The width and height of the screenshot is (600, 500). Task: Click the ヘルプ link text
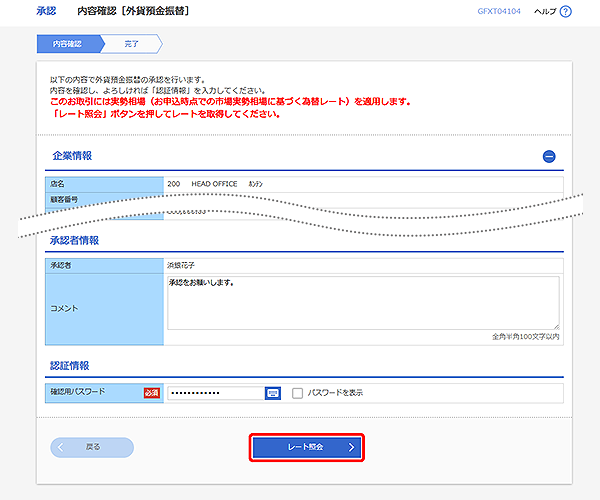[545, 11]
